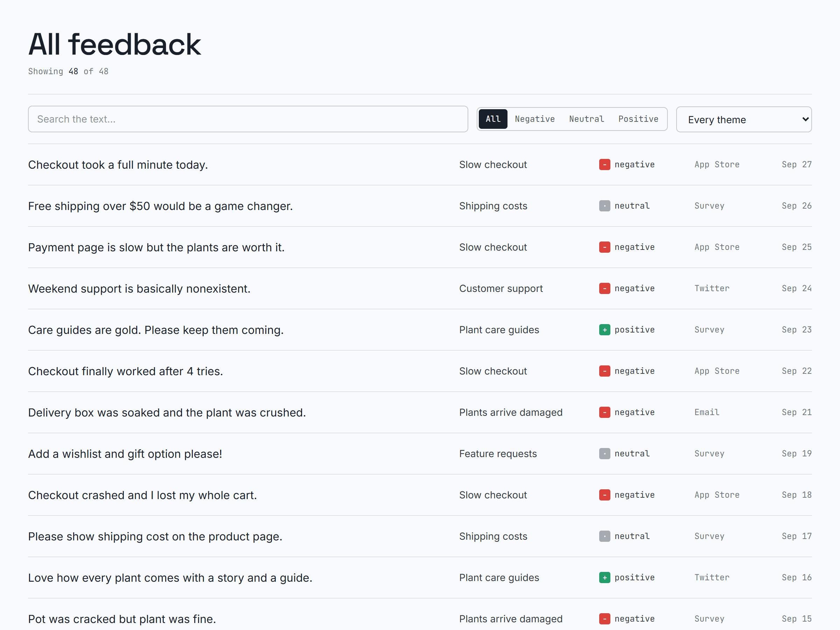Select 'Checkout finally worked after 4 tries.'
The image size is (840, 630).
tap(125, 371)
